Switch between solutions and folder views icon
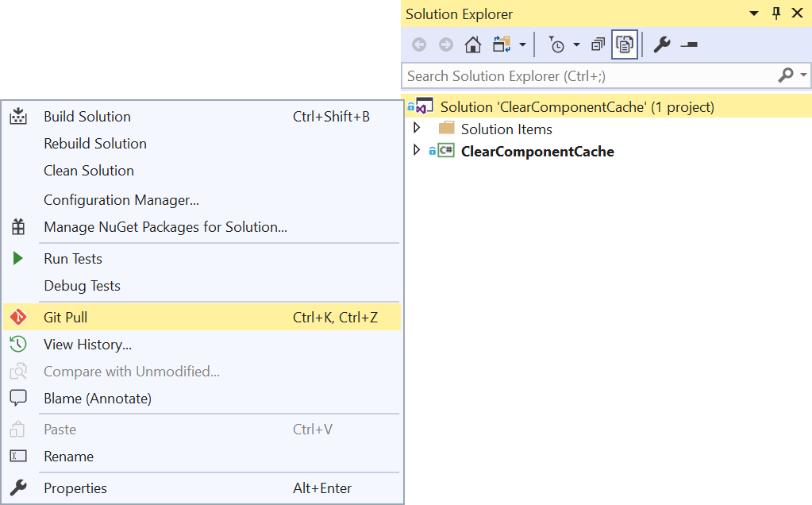The image size is (812, 505). 502,44
